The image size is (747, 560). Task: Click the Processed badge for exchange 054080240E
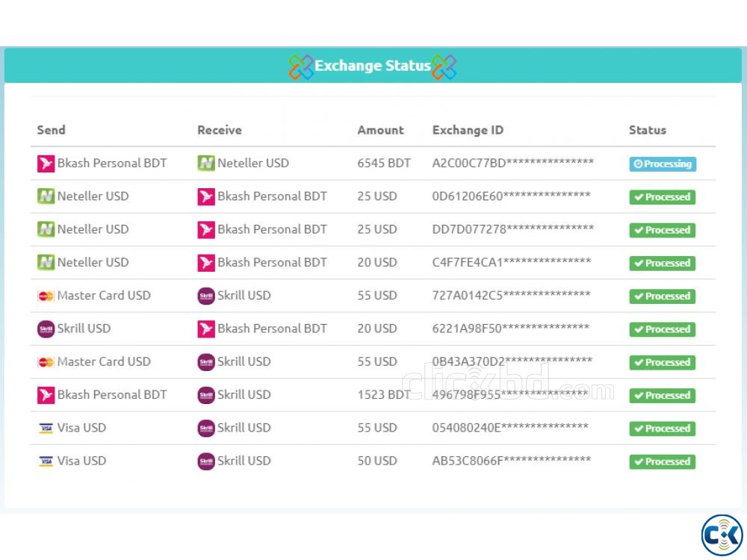tap(662, 429)
